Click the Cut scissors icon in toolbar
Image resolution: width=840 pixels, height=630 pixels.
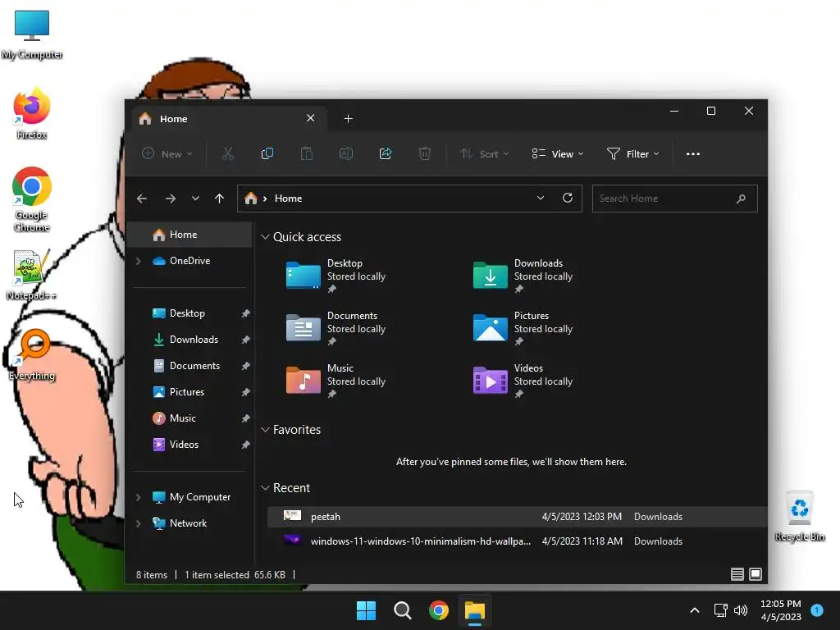click(x=228, y=153)
